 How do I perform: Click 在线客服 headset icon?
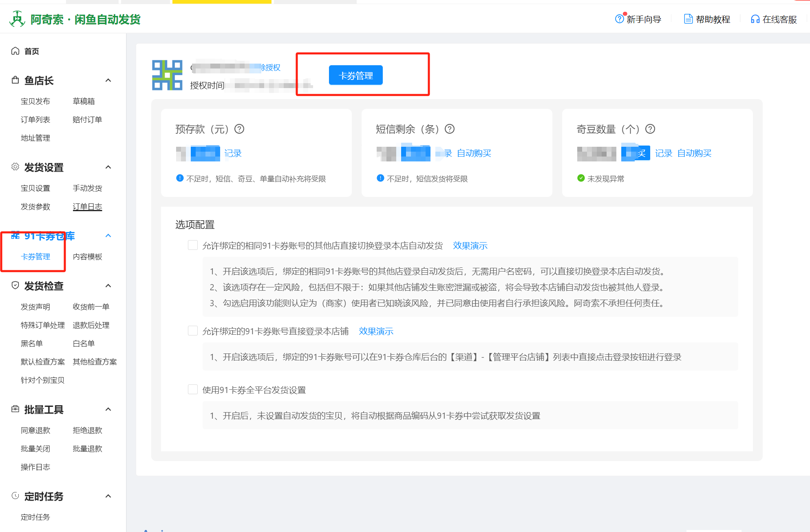pos(755,19)
